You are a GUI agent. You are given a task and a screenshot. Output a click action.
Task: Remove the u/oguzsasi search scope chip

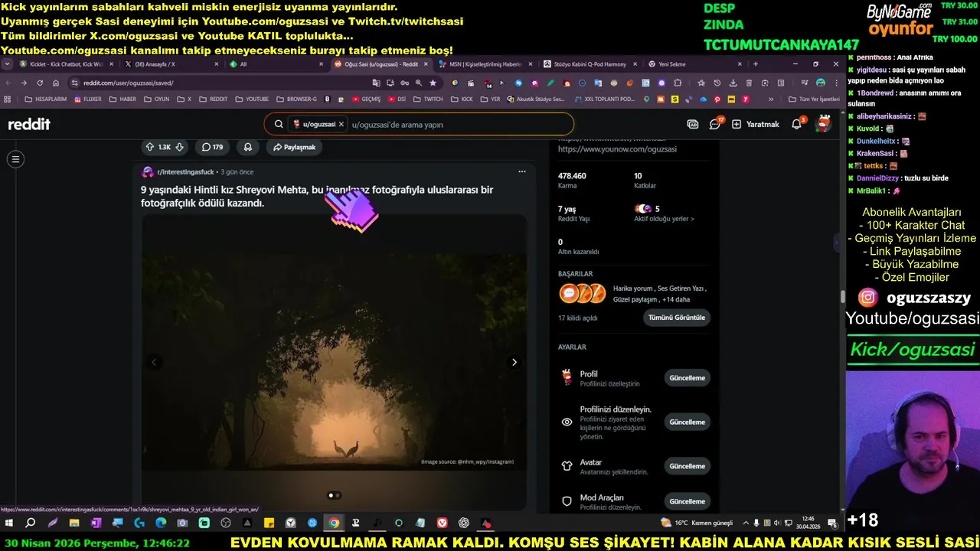[341, 124]
